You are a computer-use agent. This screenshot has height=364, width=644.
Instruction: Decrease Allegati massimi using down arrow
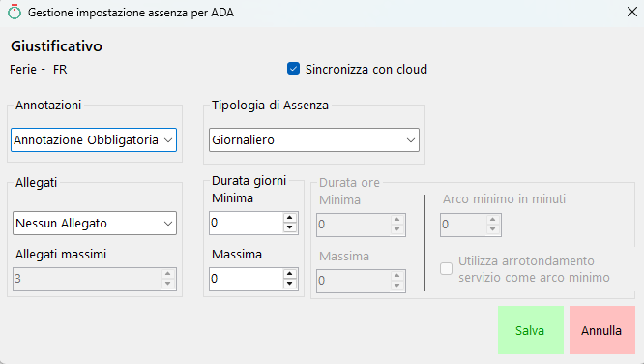[x=167, y=284]
